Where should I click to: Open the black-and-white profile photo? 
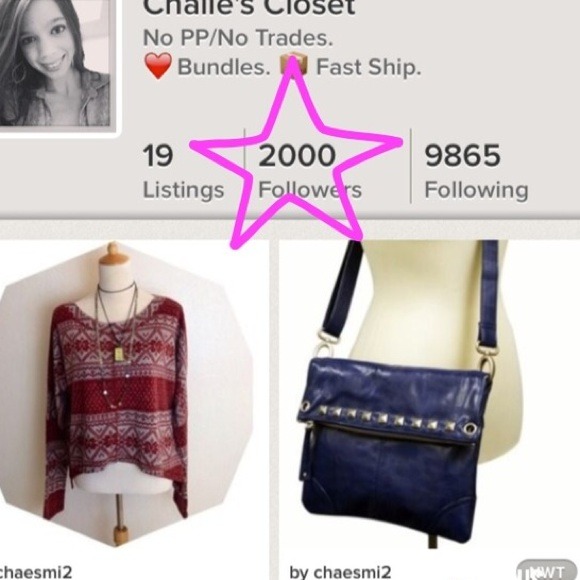click(55, 63)
